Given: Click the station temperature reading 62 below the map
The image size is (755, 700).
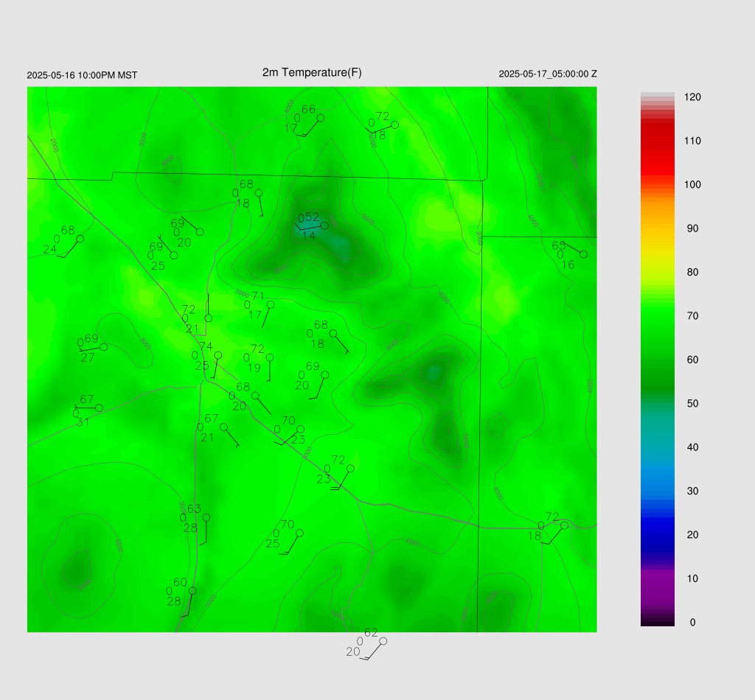Looking at the screenshot, I should click(x=371, y=633).
